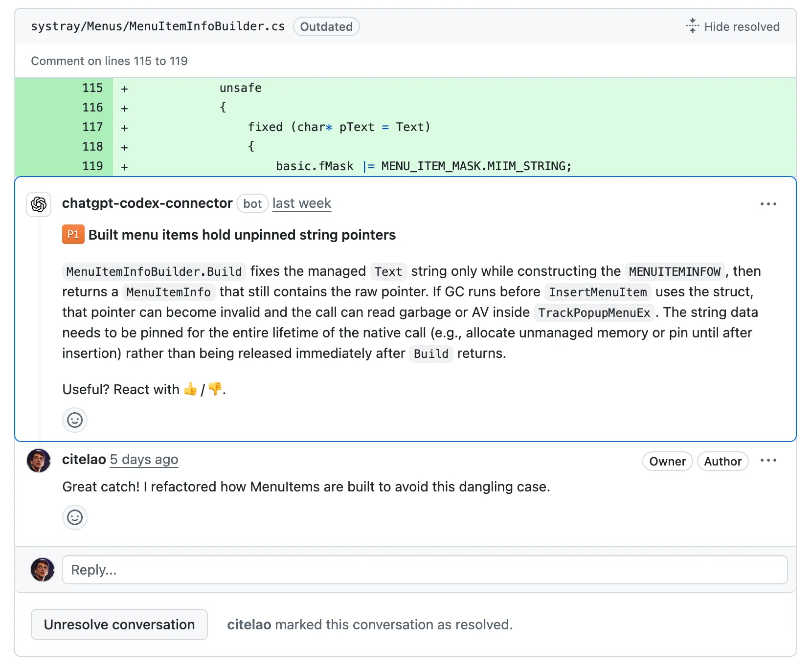Image resolution: width=812 pixels, height=666 pixels.
Task: Click the Hide resolved arrows icon
Action: [x=692, y=26]
